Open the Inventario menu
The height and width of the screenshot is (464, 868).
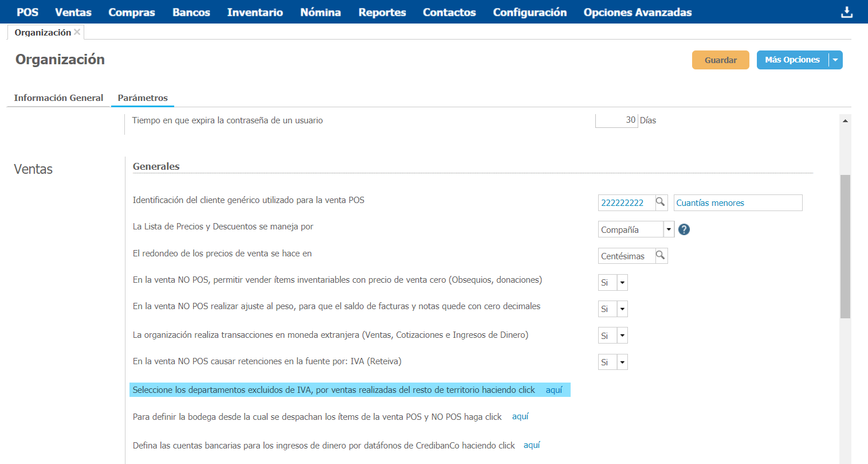[x=255, y=12]
